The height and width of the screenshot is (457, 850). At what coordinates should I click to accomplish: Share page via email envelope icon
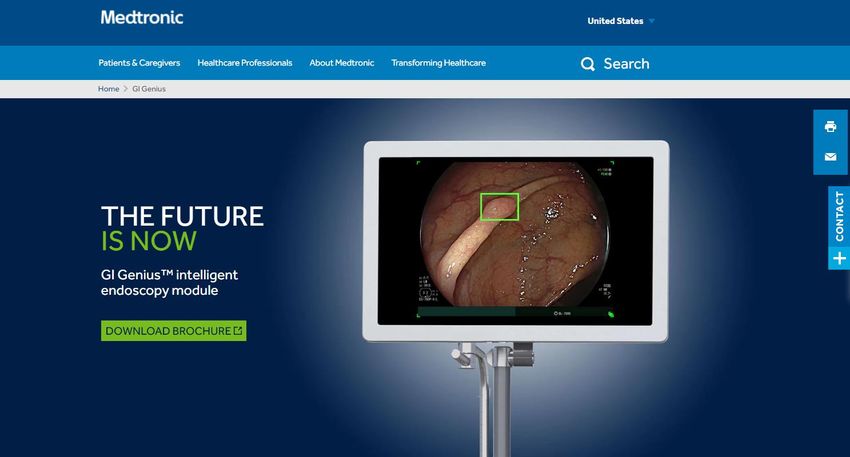pyautogui.click(x=830, y=157)
